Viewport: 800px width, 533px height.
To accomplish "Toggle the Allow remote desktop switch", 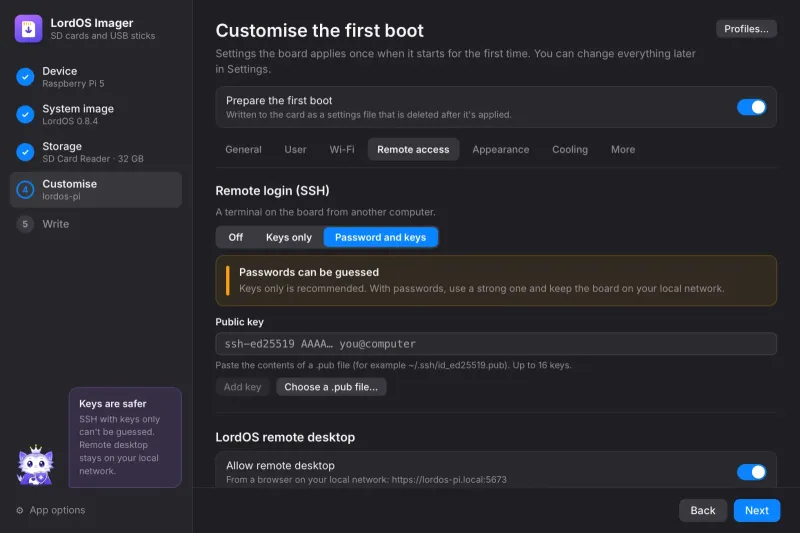I will (751, 472).
